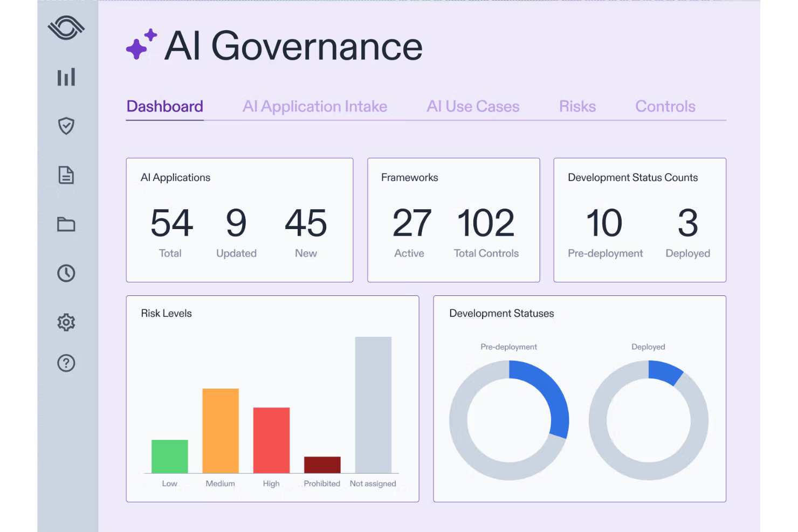The width and height of the screenshot is (798, 532).
Task: Click the 54 Total applications value
Action: pos(171,223)
